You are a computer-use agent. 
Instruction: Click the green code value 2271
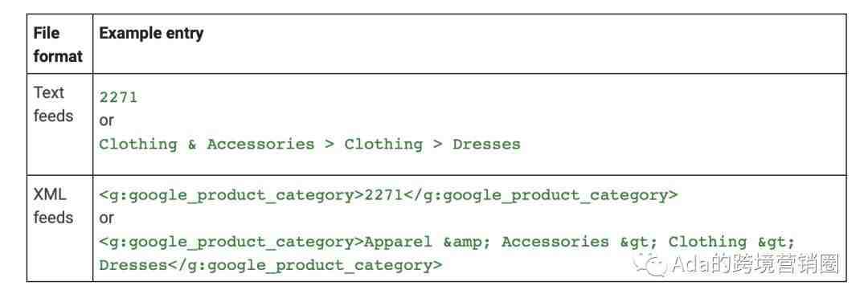pos(118,97)
